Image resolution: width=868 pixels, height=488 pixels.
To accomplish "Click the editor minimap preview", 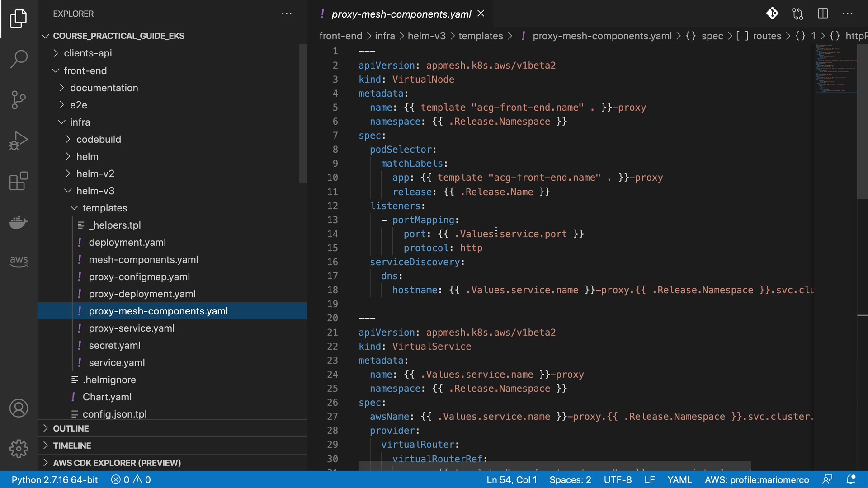I will click(x=835, y=69).
